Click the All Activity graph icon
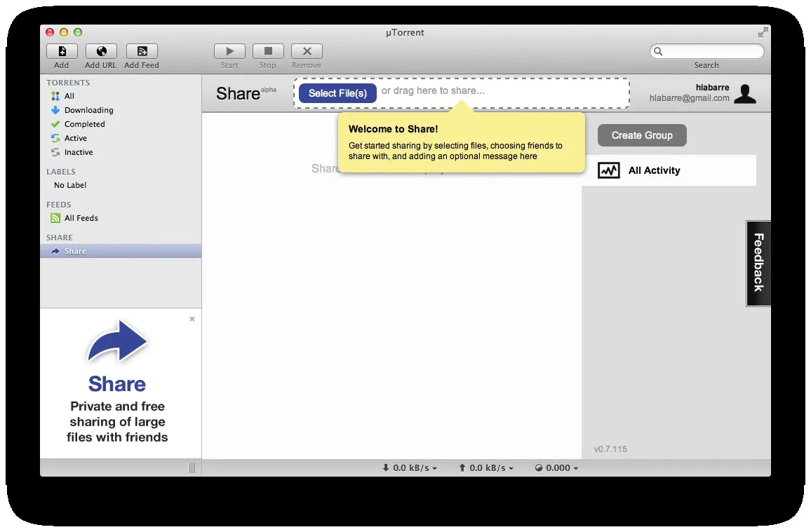 click(x=609, y=170)
